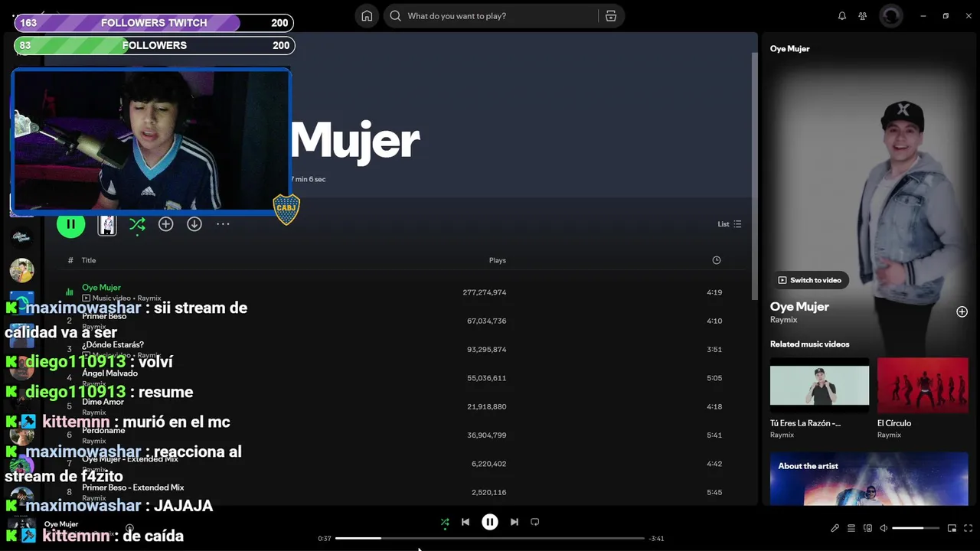This screenshot has height=551, width=980.
Task: Pause the album with green button
Action: [70, 224]
